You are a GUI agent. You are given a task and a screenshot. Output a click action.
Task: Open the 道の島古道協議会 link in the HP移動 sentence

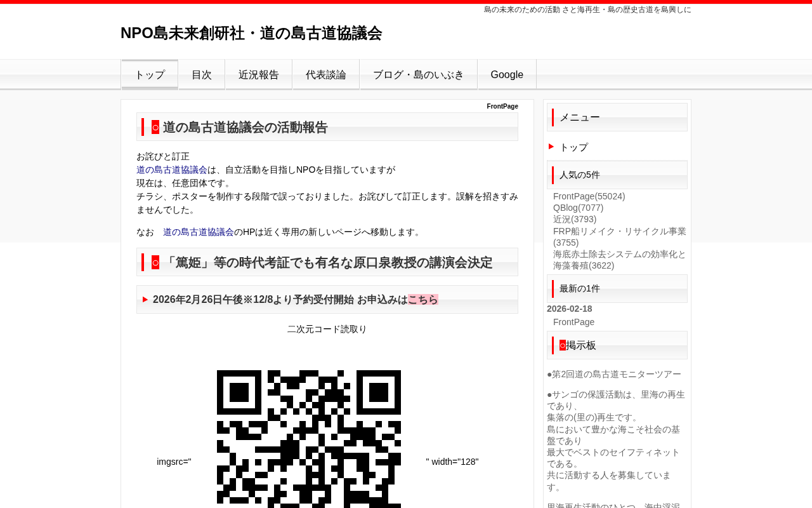point(199,232)
